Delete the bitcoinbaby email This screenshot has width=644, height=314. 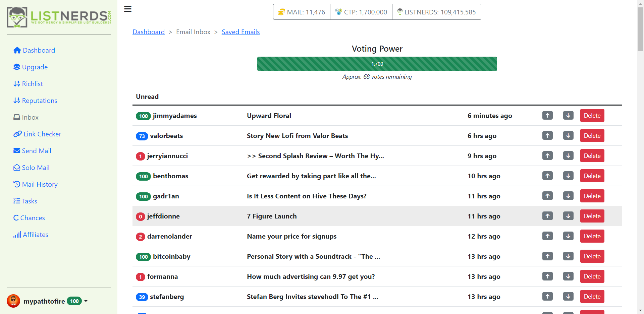click(592, 256)
